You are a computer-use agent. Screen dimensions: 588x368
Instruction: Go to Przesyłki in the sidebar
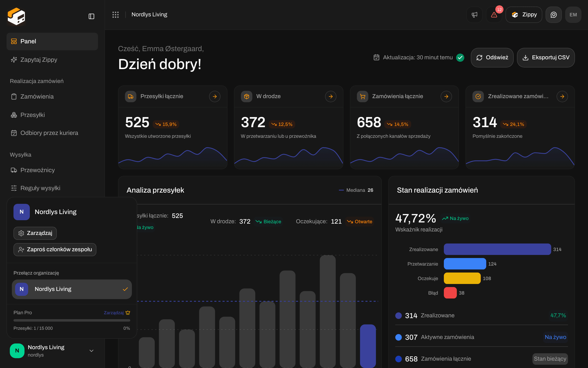point(52,115)
